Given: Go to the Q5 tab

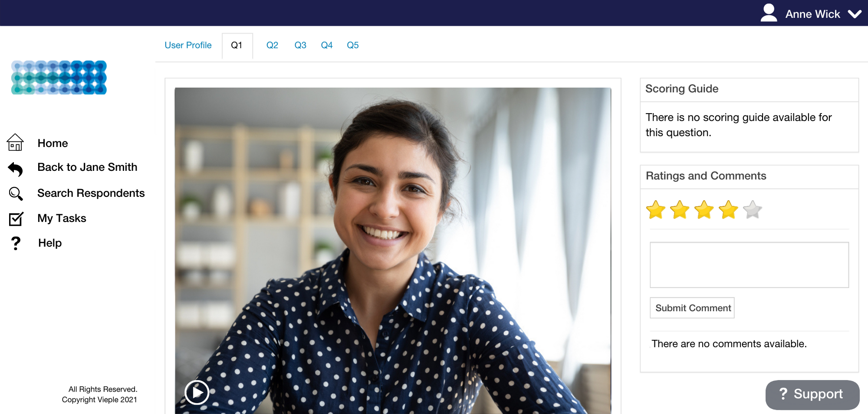Looking at the screenshot, I should 352,45.
